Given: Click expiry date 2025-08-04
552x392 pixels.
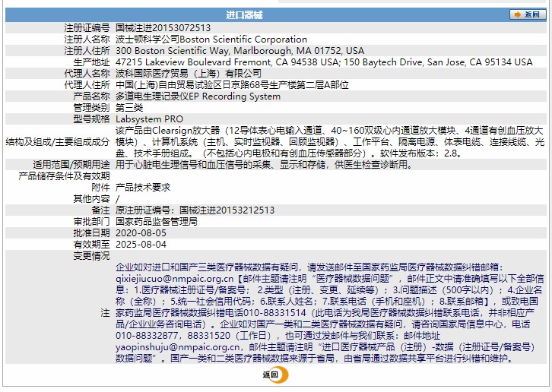Looking at the screenshot, I should [x=141, y=245].
